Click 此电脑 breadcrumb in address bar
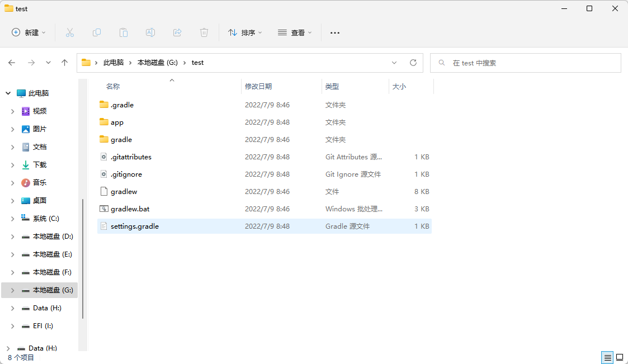Image resolution: width=628 pixels, height=364 pixels. coord(114,63)
